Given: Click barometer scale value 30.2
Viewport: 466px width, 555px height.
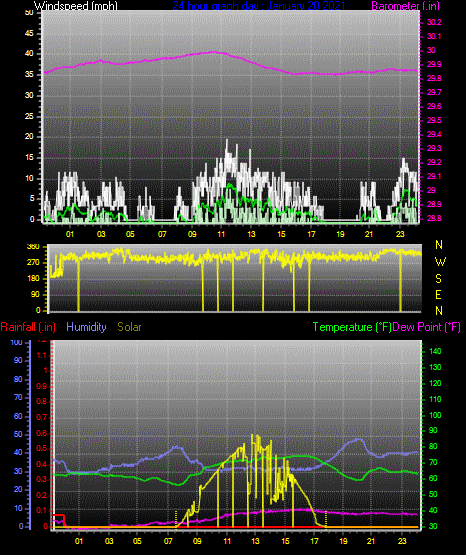Looking at the screenshot, I should coord(434,22).
